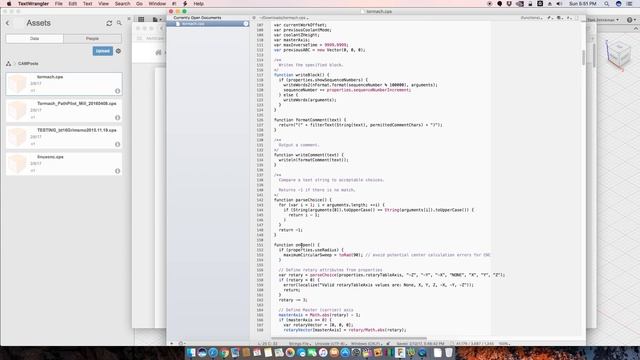Click the back arrow in Assets panel
The image size is (640, 360).
[8, 23]
